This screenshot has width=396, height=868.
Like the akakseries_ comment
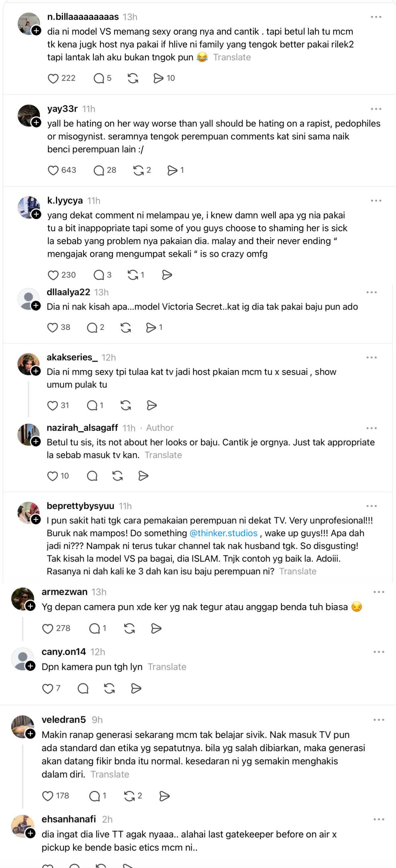click(52, 406)
